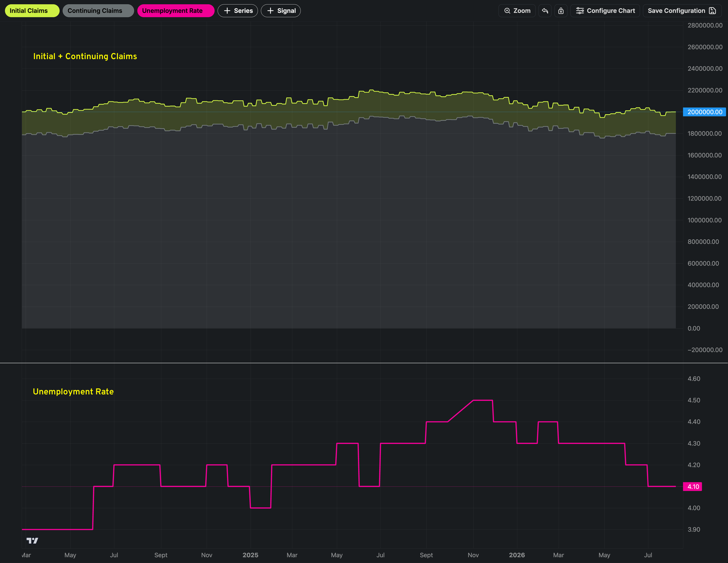Click the pink 4.10 value tag
The width and height of the screenshot is (728, 563).
[692, 487]
